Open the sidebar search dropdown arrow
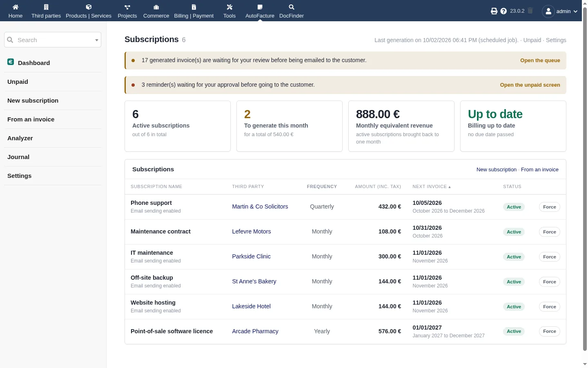 pos(97,40)
